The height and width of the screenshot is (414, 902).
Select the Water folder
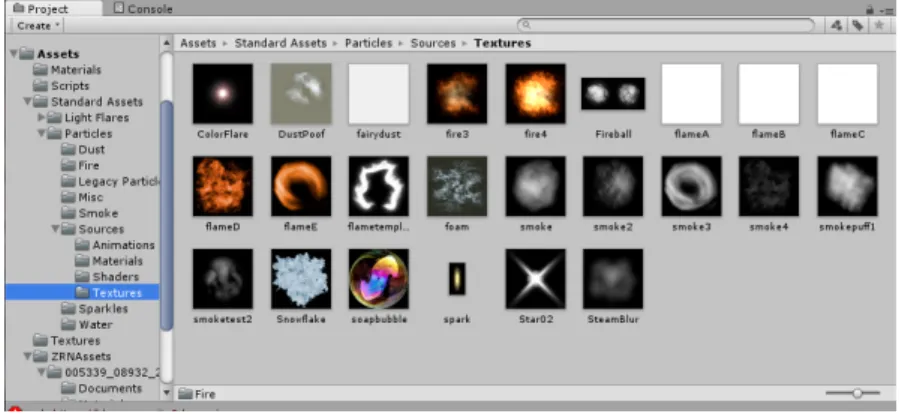point(87,325)
